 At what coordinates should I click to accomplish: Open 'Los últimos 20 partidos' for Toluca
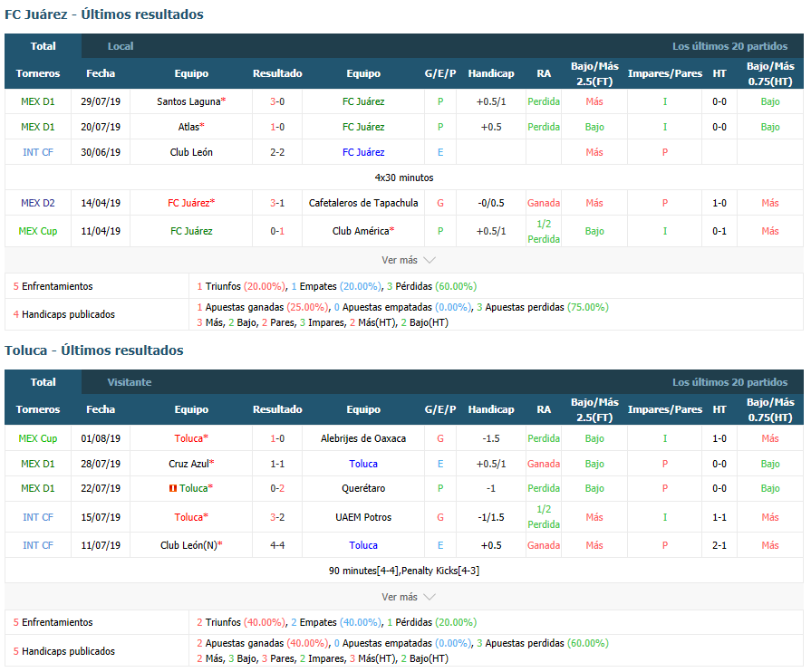[729, 382]
